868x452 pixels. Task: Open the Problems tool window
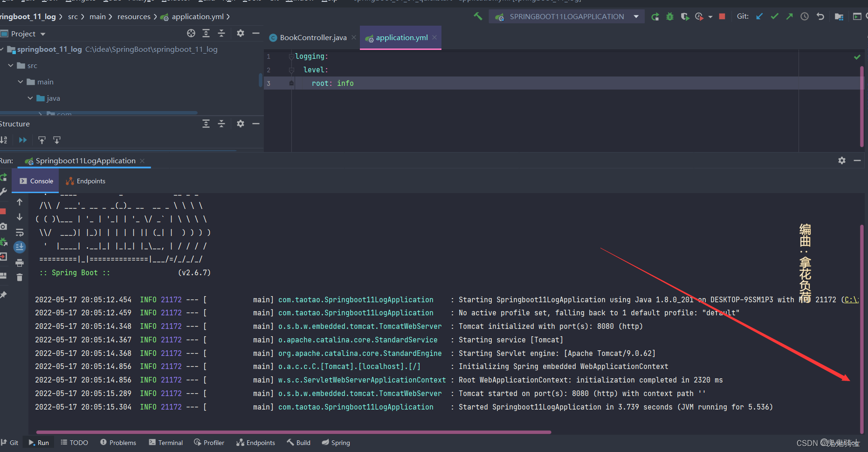pyautogui.click(x=118, y=443)
